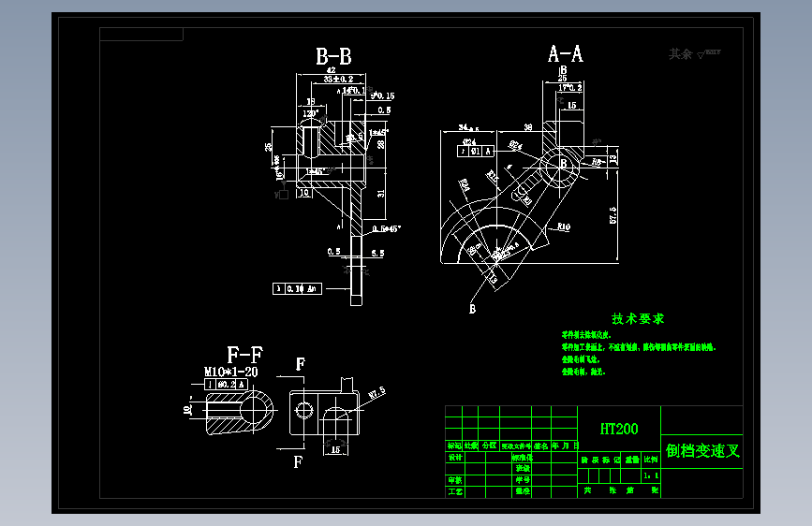Screen dimensions: 812x526
Task: Select the 设计 cell in title block
Action: [x=455, y=458]
